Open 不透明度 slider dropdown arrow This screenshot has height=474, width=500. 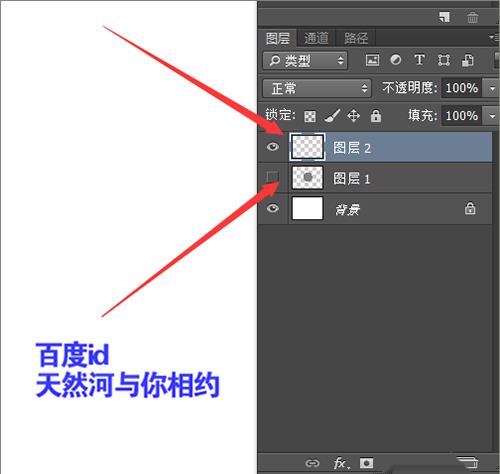[492, 88]
